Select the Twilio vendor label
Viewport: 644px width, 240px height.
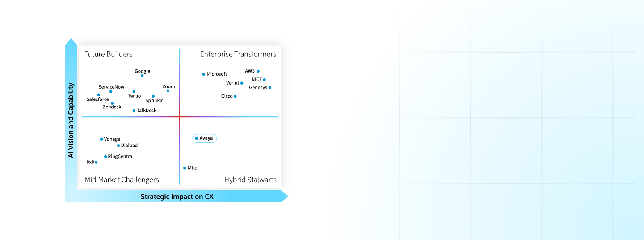tap(134, 96)
